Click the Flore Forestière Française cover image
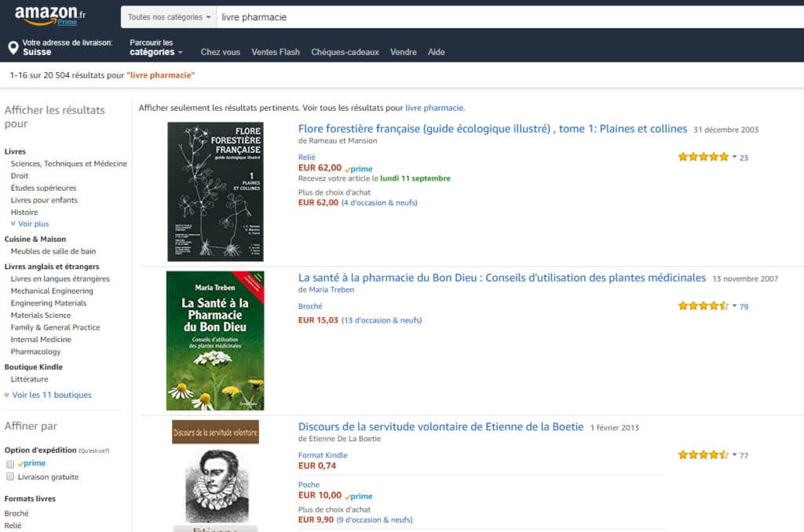Viewport: 804px width, 532px height. tap(215, 191)
